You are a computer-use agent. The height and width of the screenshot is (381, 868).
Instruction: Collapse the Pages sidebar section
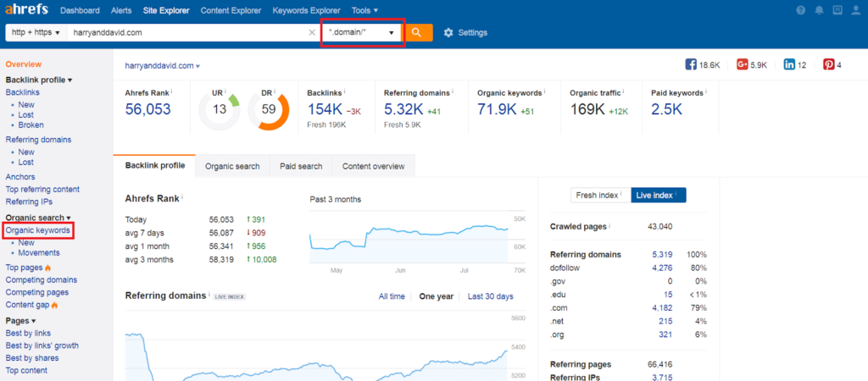point(20,321)
